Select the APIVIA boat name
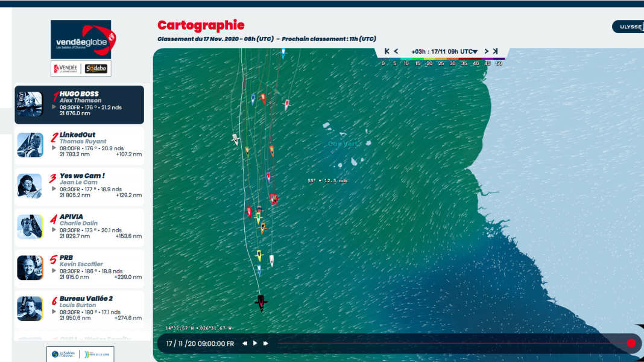 point(72,217)
